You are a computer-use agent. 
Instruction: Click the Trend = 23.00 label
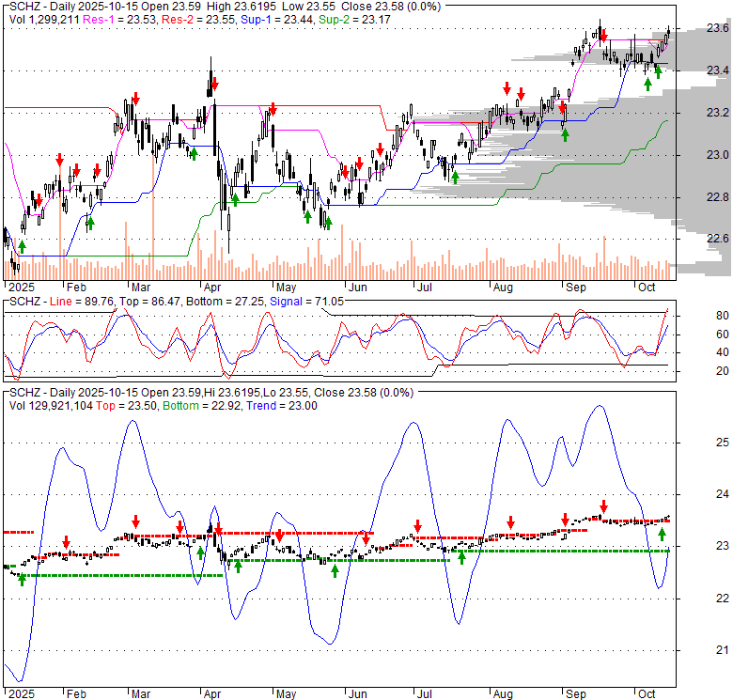(x=282, y=406)
